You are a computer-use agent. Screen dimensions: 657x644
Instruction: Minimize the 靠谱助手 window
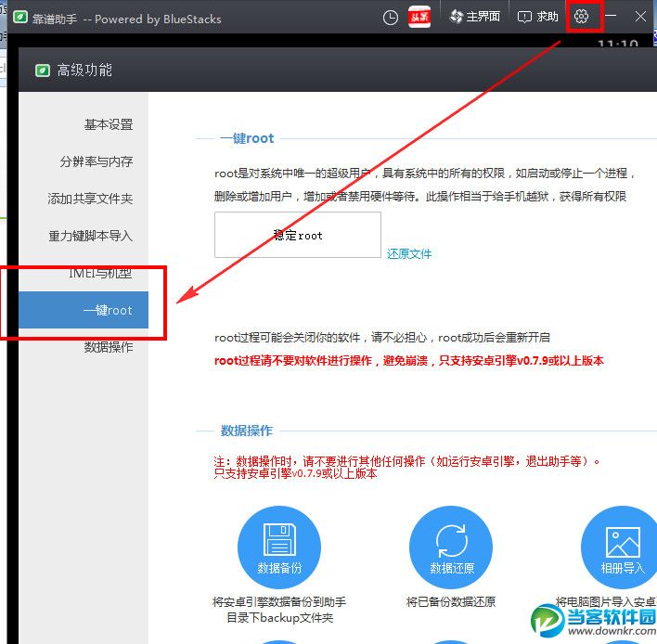[x=611, y=17]
